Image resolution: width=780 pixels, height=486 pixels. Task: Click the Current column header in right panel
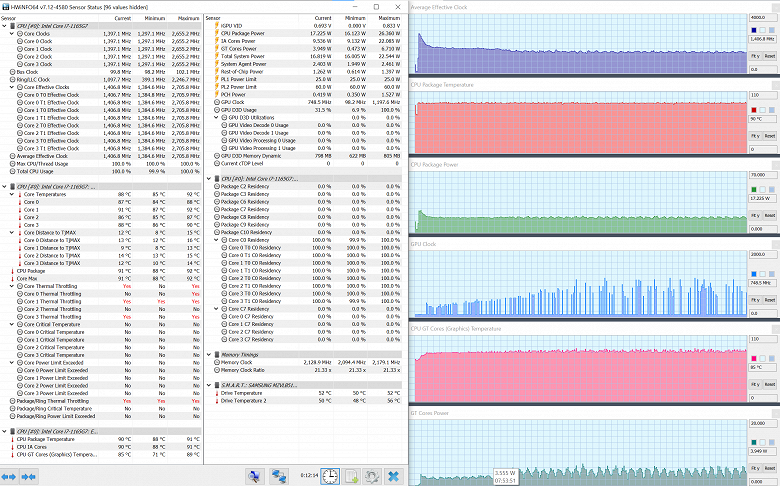[322, 19]
